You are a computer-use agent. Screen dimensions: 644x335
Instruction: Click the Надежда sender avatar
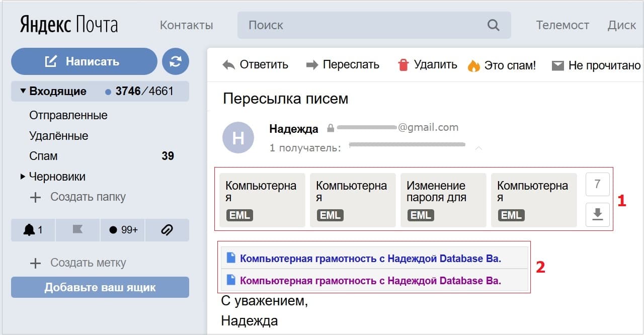238,137
